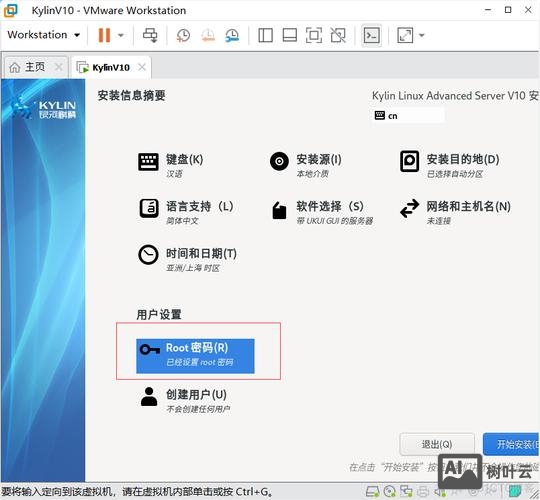Click the network adapter status icon
The height and width of the screenshot is (500, 540).
(406, 491)
